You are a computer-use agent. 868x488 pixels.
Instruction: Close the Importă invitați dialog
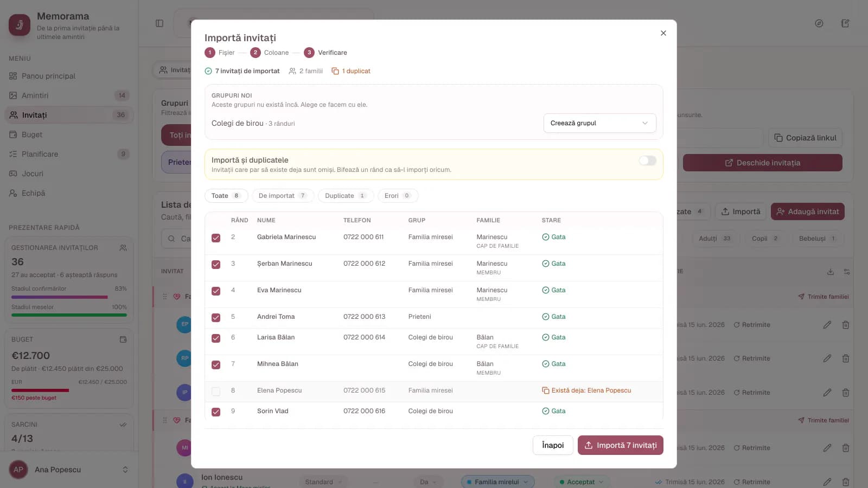click(663, 33)
